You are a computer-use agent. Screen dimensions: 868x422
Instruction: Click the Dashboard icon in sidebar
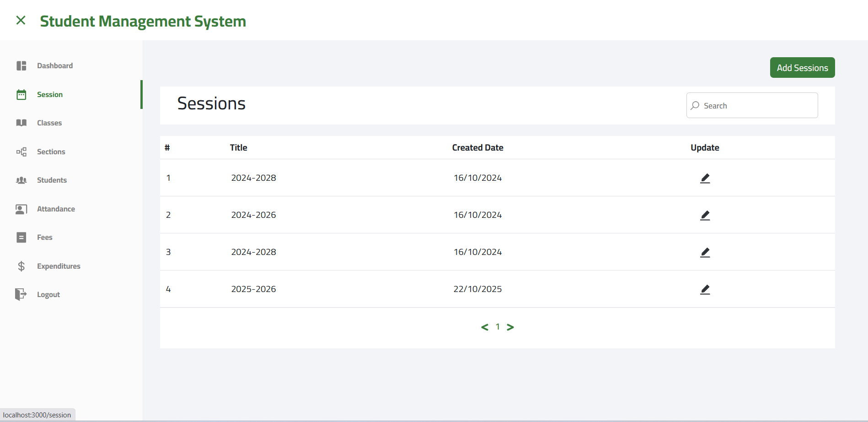tap(21, 66)
